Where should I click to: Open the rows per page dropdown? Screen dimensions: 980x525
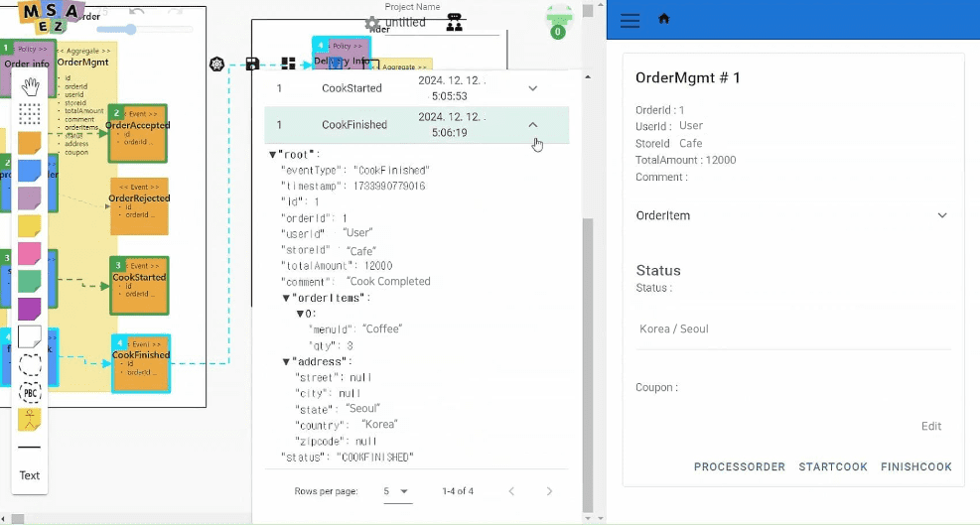tap(396, 491)
